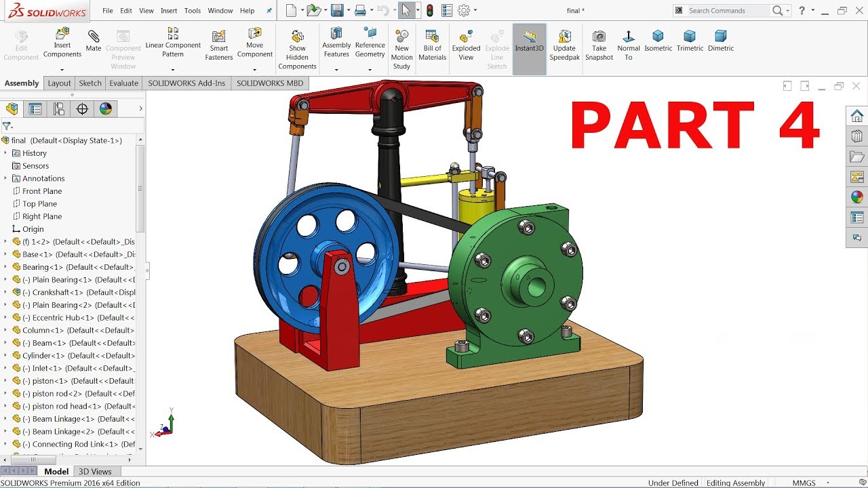
Task: Open DisplayManager tab
Action: (105, 108)
